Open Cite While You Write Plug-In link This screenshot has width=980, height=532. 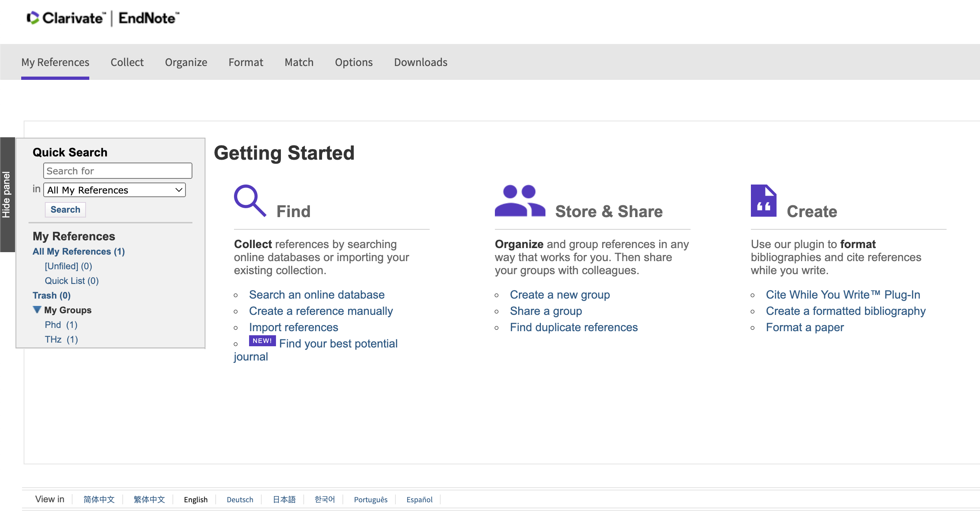point(843,295)
